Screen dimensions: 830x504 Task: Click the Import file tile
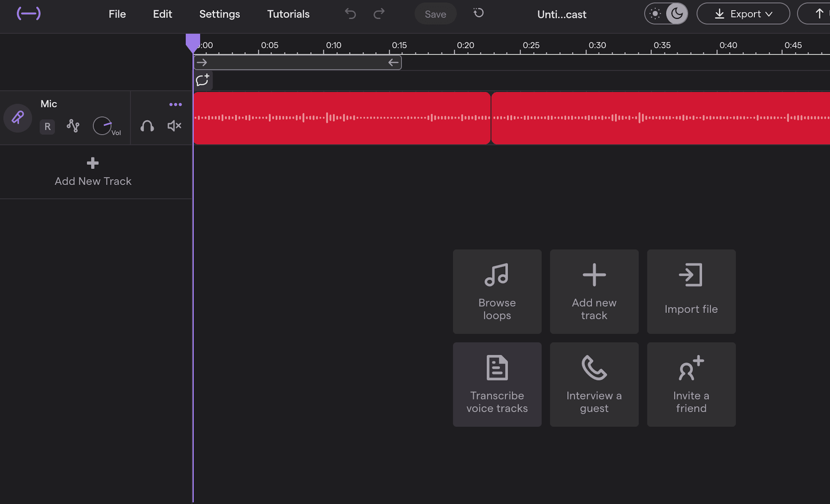point(691,291)
